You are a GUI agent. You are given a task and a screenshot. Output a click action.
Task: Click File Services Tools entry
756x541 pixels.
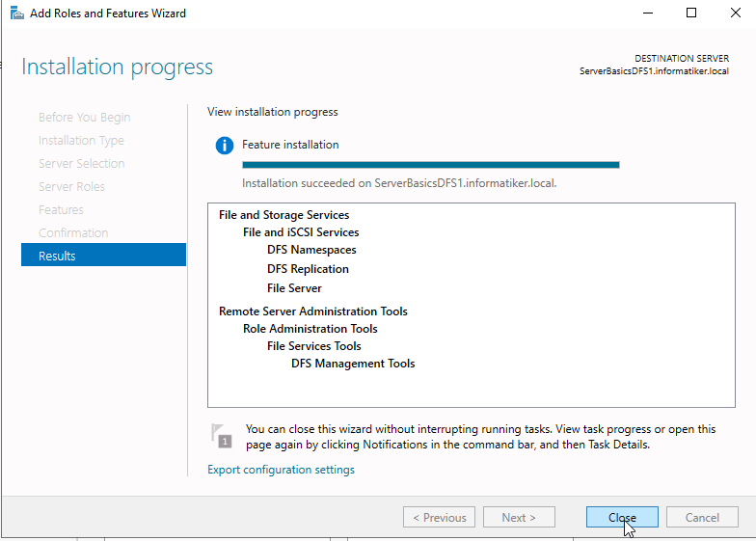point(314,346)
